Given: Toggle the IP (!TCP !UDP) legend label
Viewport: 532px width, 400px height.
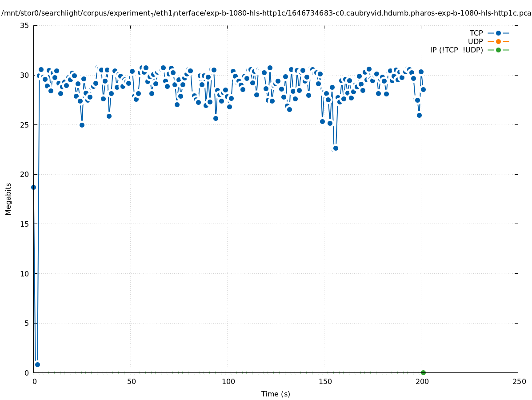Looking at the screenshot, I should [456, 50].
